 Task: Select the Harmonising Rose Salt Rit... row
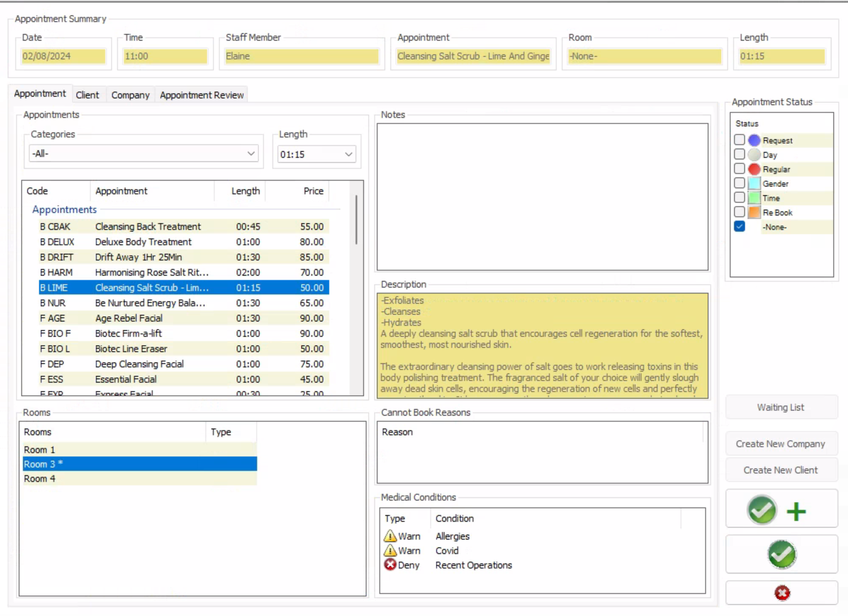click(x=184, y=272)
